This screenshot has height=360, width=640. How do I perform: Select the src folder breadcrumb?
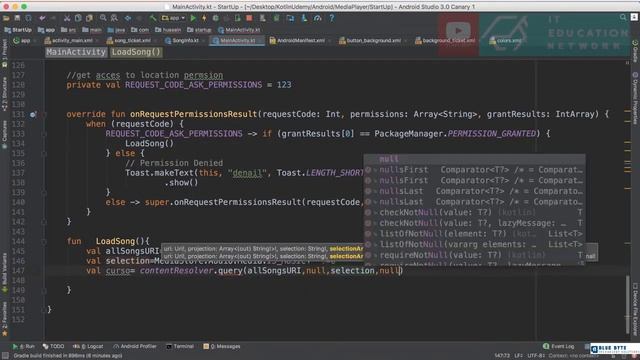point(68,30)
